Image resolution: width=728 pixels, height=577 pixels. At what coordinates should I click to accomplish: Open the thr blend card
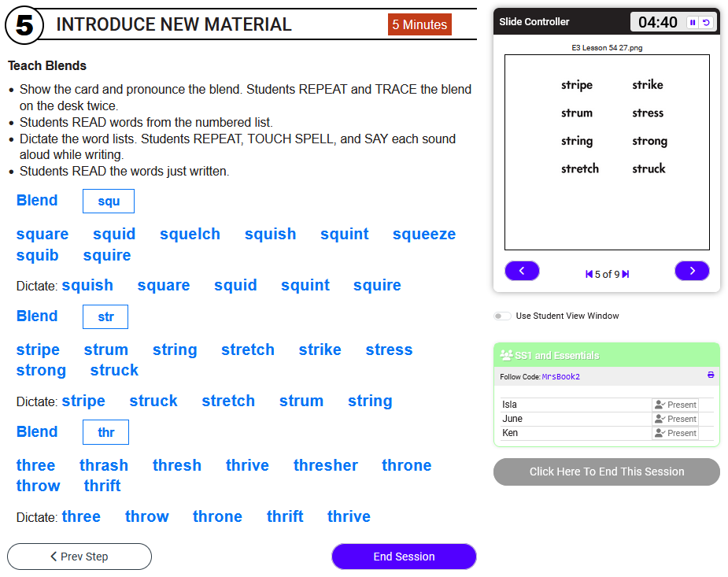(105, 432)
